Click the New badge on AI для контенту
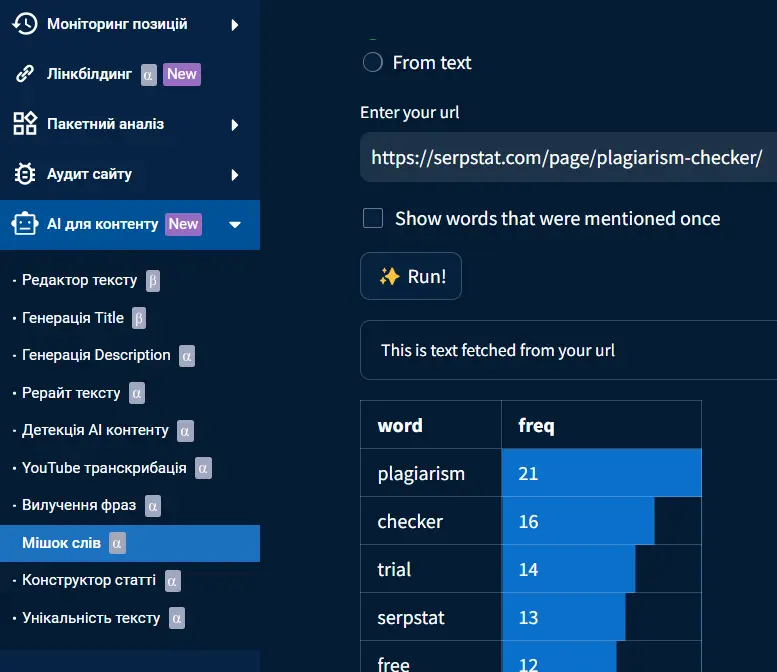The height and width of the screenshot is (672, 777). [x=183, y=224]
